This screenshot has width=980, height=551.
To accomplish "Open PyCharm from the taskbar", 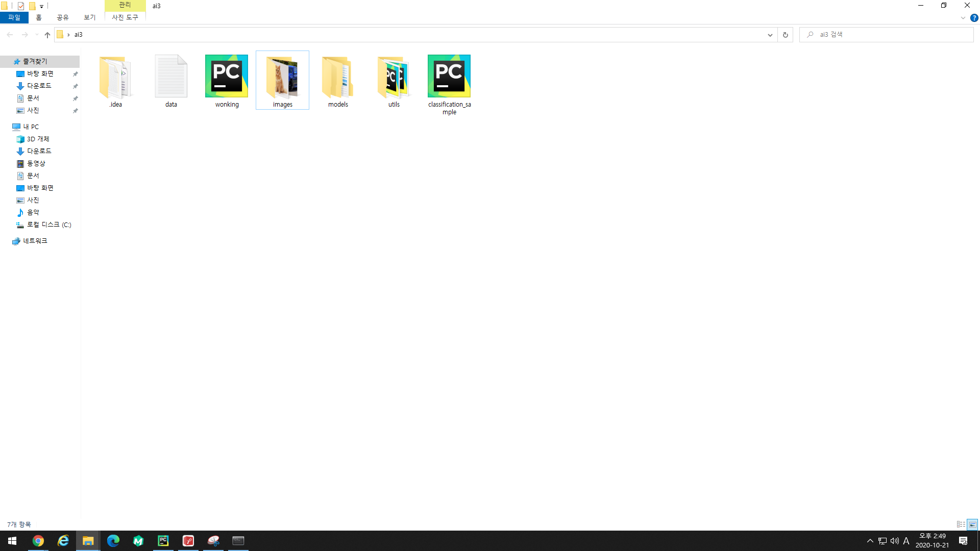I will pyautogui.click(x=163, y=541).
